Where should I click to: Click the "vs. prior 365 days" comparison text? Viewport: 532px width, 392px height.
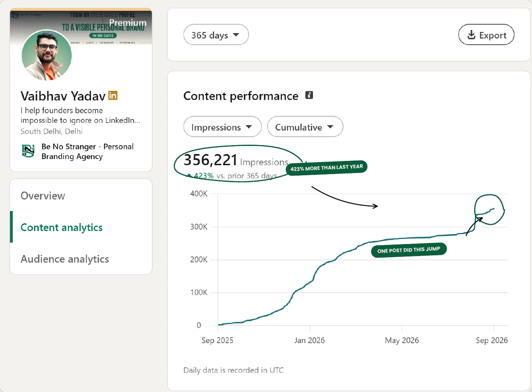tap(247, 176)
